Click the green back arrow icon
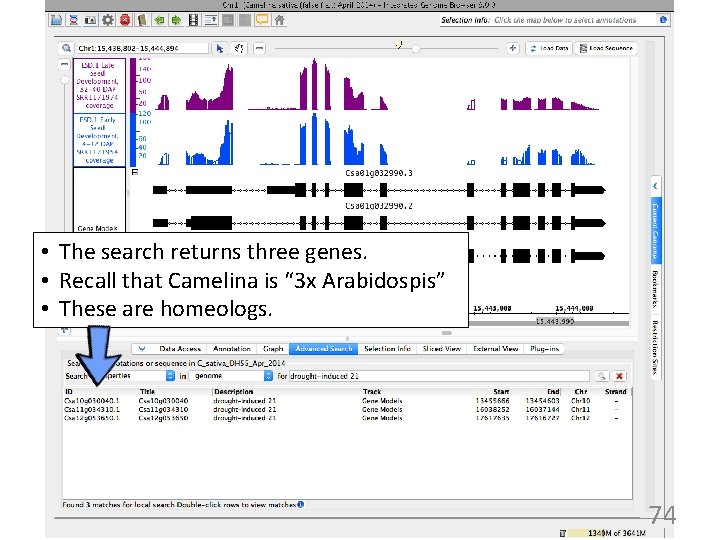 (159, 20)
